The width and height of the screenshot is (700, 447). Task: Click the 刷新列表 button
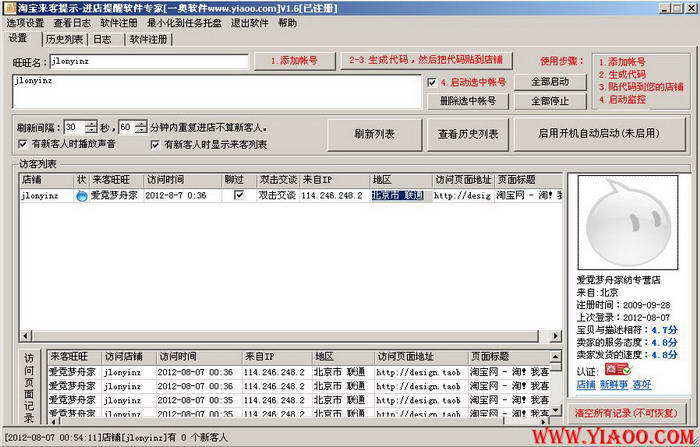[374, 133]
